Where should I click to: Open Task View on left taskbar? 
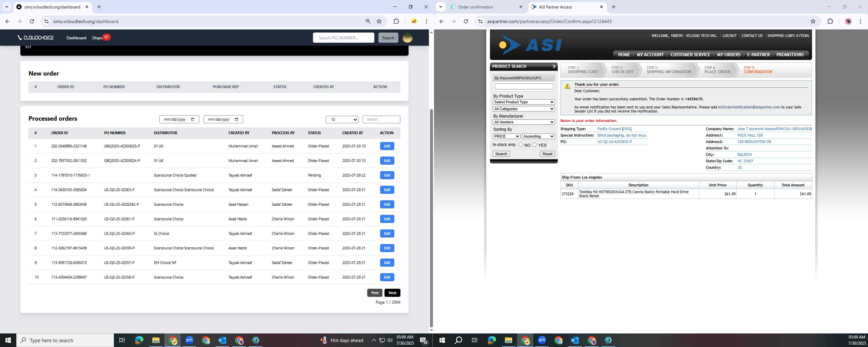click(122, 340)
